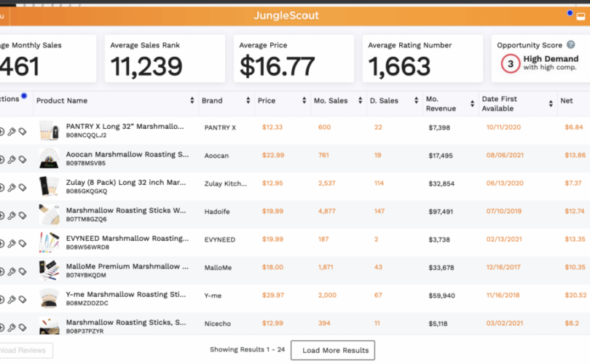This screenshot has height=364, width=590.
Task: Click the Y-me product thumbnail image
Action: [x=49, y=298]
